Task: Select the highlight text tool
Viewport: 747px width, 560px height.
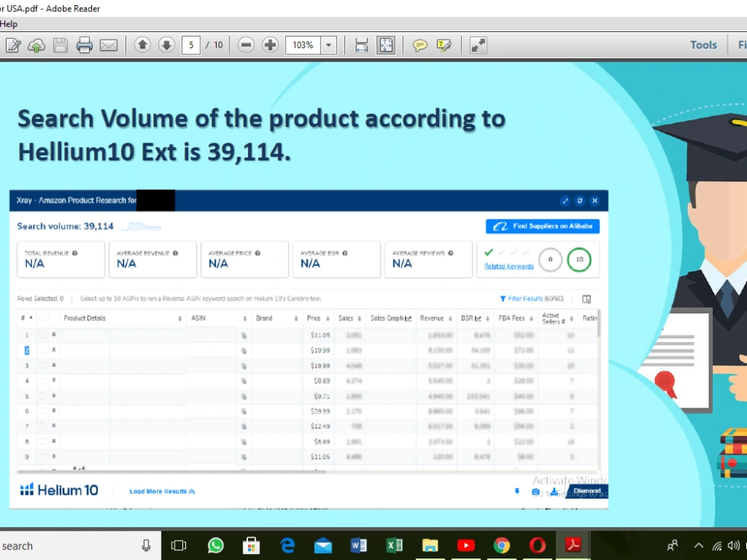Action: pos(444,46)
